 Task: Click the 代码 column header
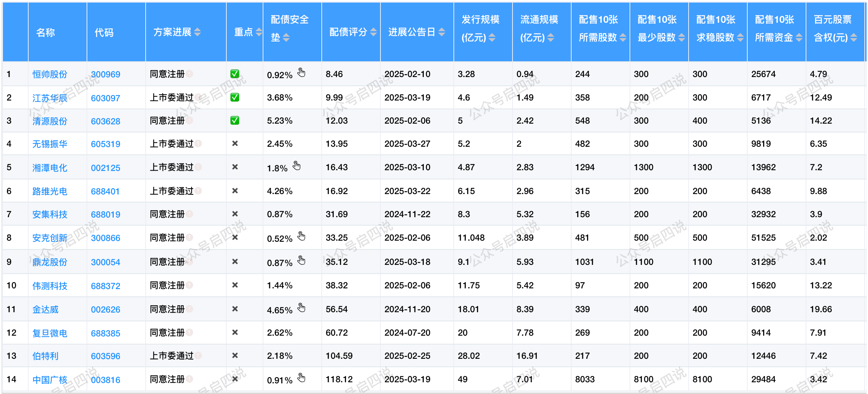click(104, 33)
